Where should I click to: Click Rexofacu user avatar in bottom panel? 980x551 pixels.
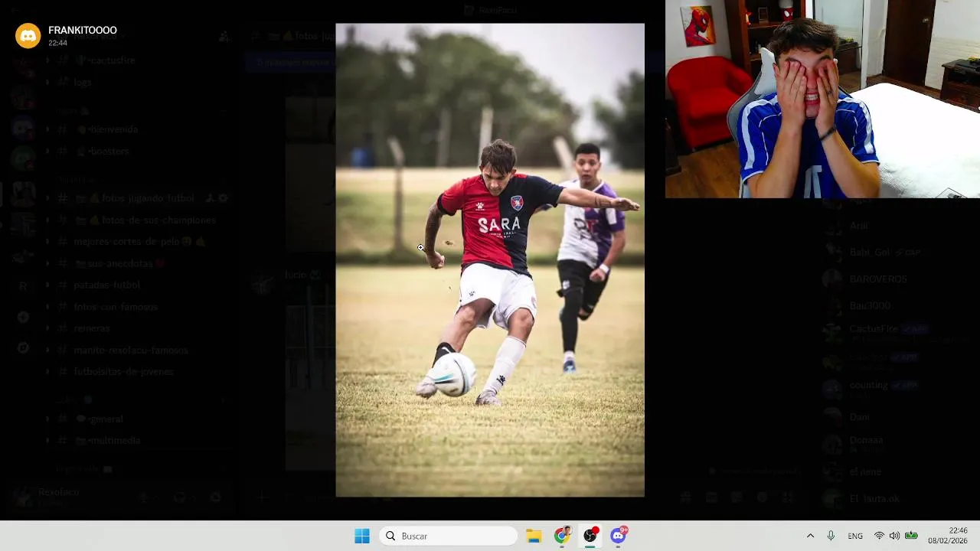click(24, 497)
